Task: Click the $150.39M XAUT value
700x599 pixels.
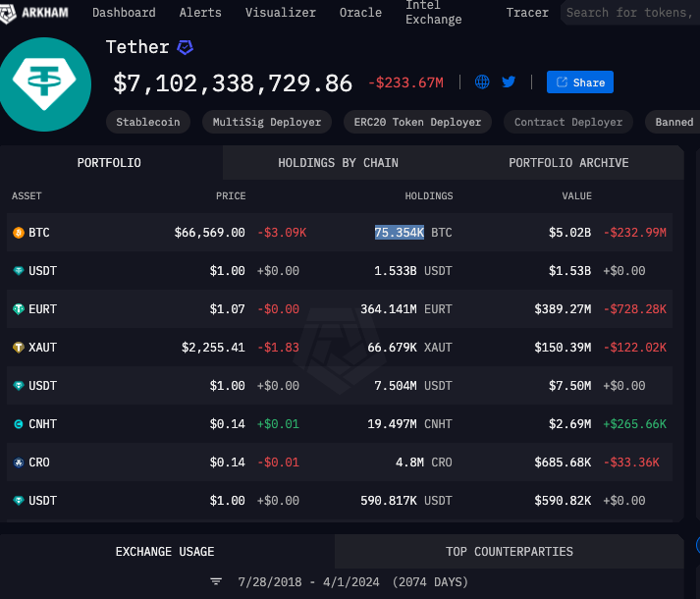Action: (x=563, y=348)
